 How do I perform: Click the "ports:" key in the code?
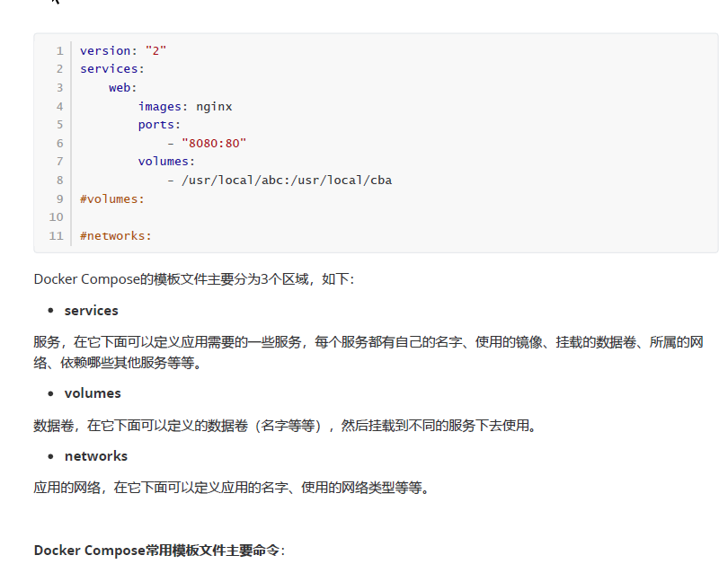pos(159,125)
